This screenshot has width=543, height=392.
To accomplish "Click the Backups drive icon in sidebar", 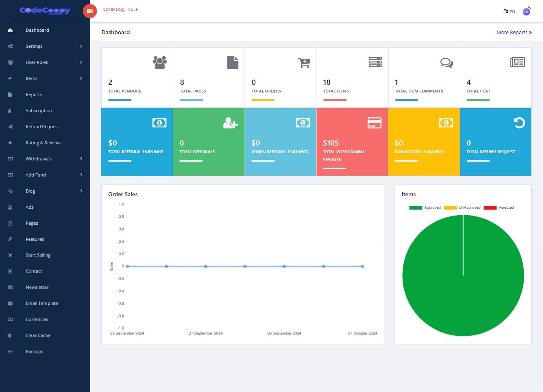I will 10,352.
